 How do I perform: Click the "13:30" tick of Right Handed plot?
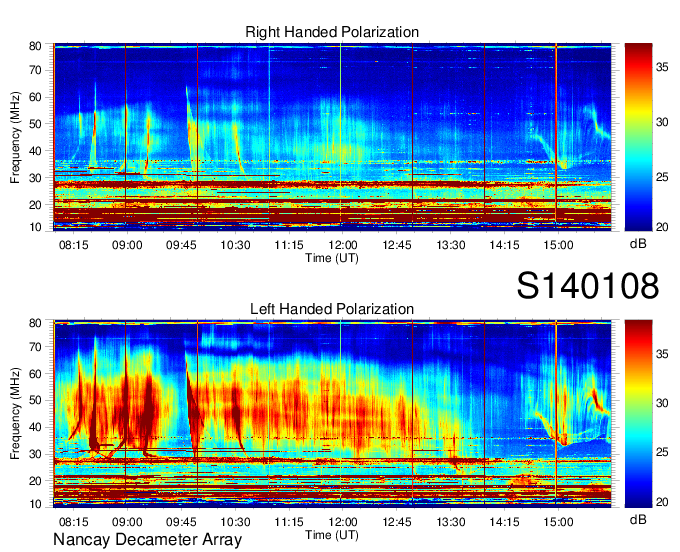451,245
